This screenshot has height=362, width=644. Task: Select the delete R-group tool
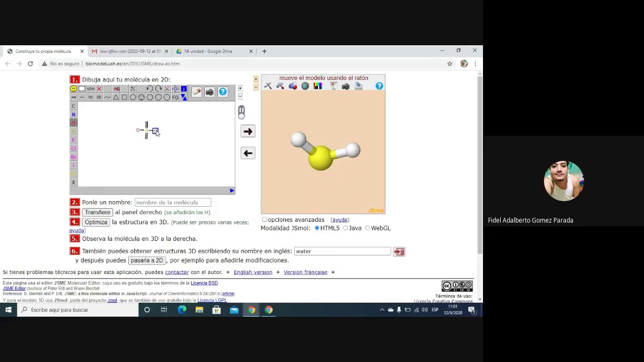pyautogui.click(x=117, y=89)
